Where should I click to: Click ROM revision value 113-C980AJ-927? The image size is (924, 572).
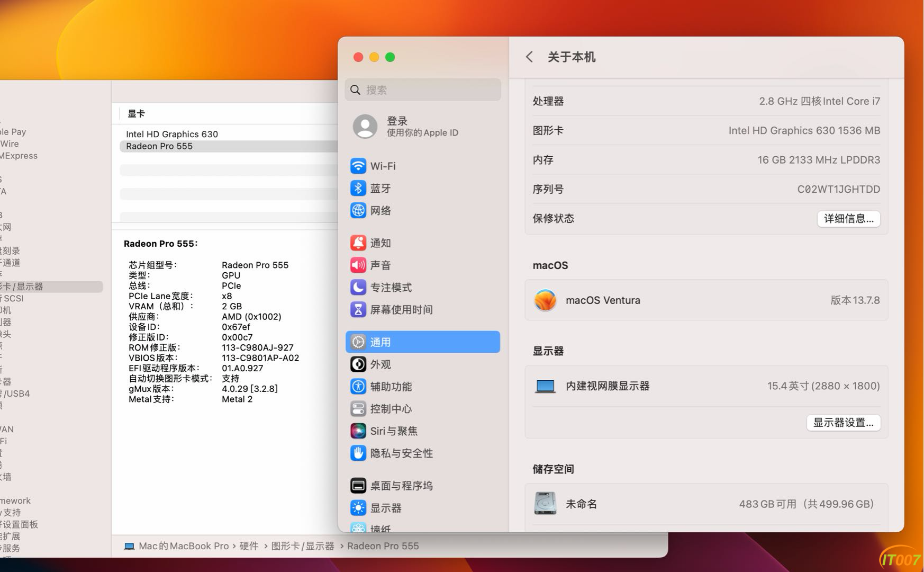point(258,347)
